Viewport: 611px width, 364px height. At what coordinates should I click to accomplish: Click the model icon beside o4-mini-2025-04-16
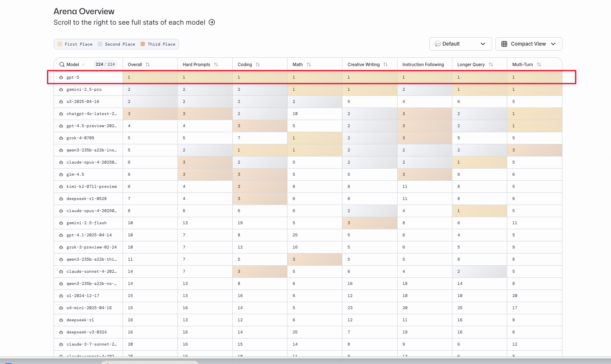coord(61,308)
